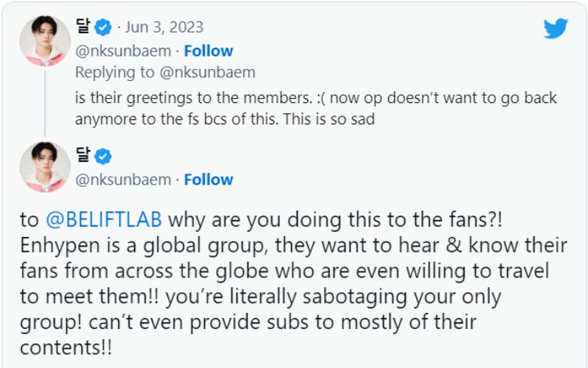The height and width of the screenshot is (368, 588).
Task: Click display name 달 in the lower tweet
Action: (x=83, y=157)
